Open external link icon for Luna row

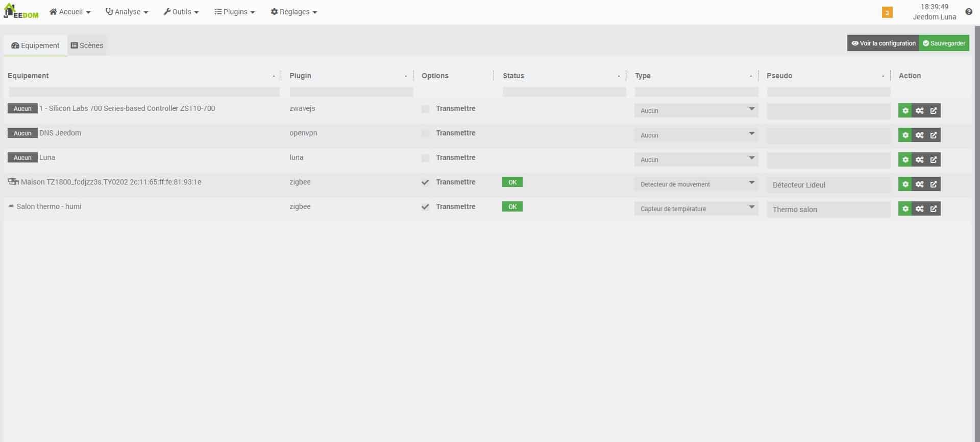pyautogui.click(x=934, y=159)
